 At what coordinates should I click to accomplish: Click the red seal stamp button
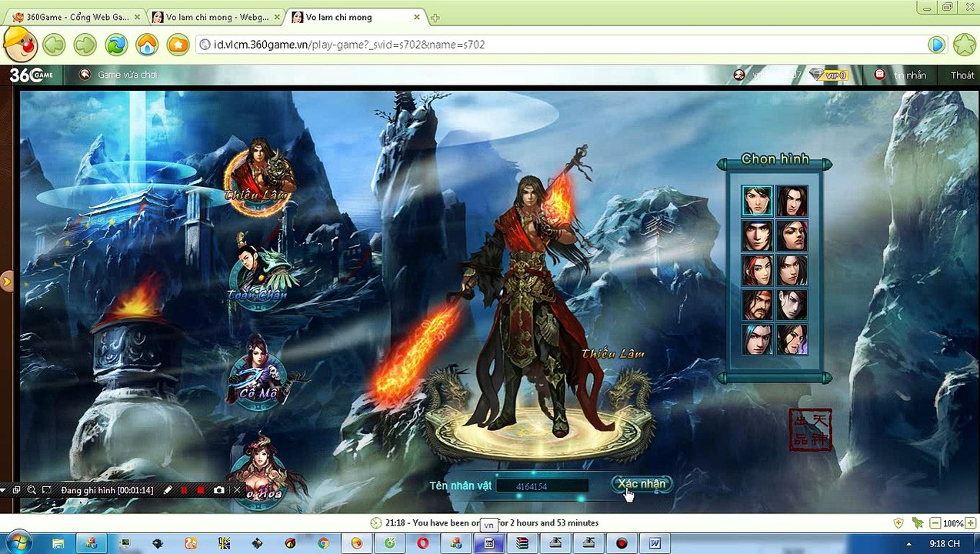(x=810, y=429)
